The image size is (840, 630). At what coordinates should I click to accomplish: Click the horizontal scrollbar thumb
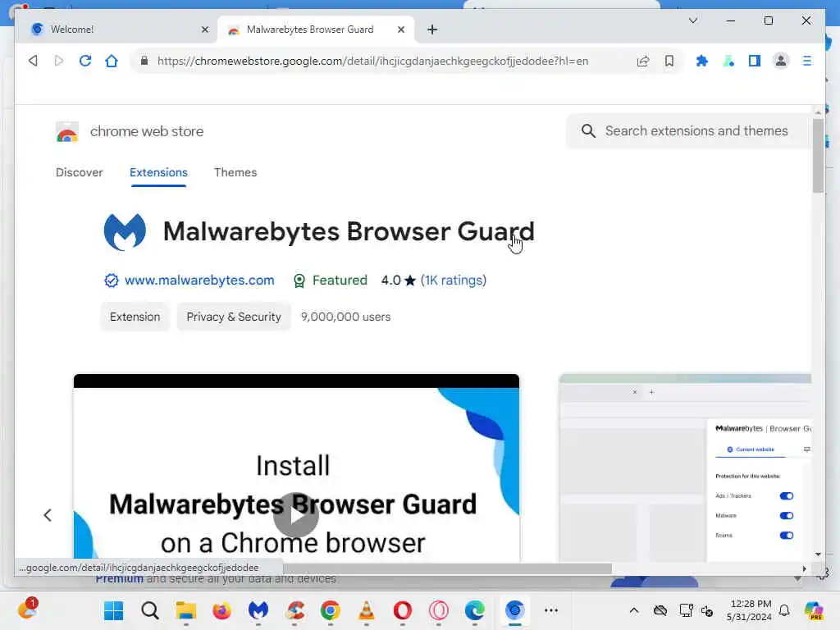pyautogui.click(x=447, y=568)
